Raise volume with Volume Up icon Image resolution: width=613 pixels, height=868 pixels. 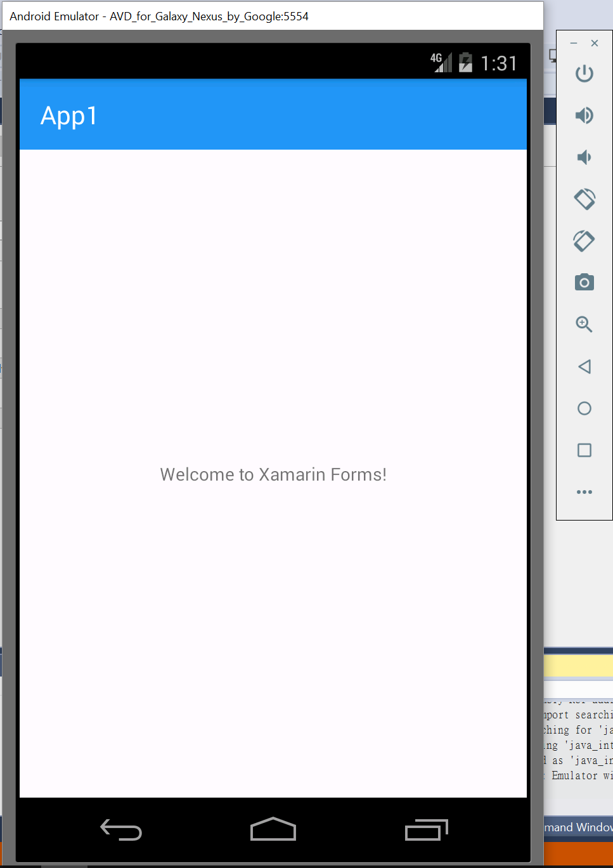(584, 115)
